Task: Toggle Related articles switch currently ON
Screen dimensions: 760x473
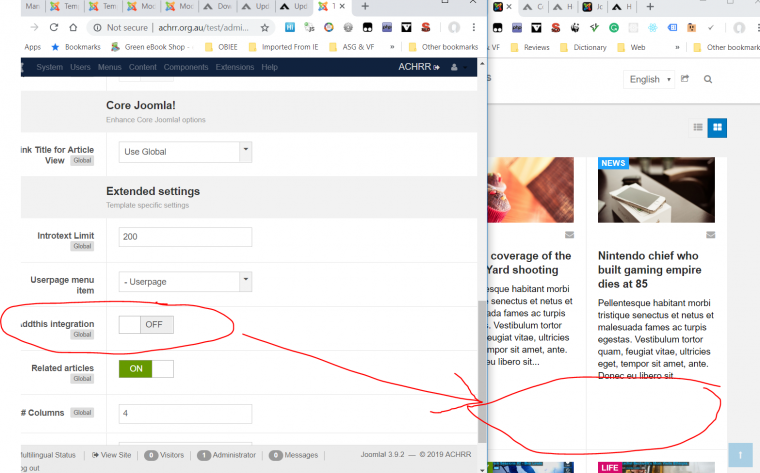Action: [x=146, y=369]
